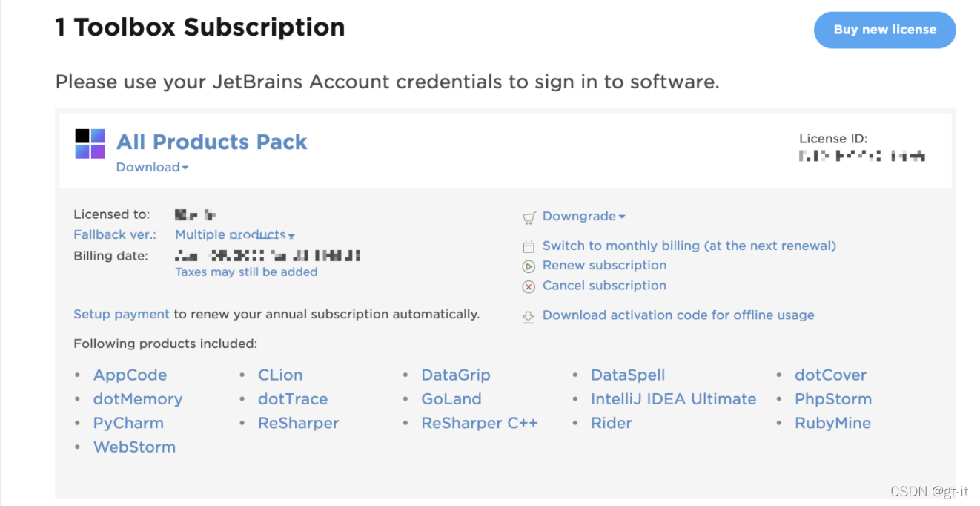Viewport: 980px width, 506px height.
Task: Open the Rider product link
Action: [612, 423]
